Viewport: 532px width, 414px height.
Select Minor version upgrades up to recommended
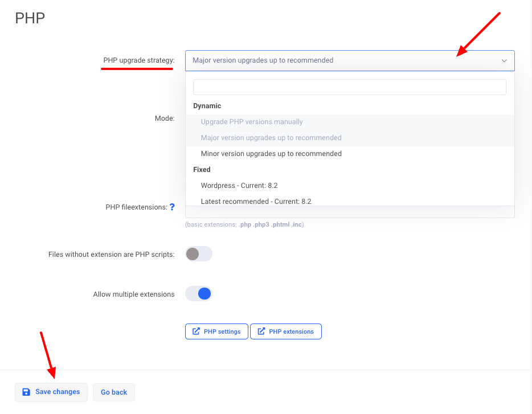pos(271,154)
